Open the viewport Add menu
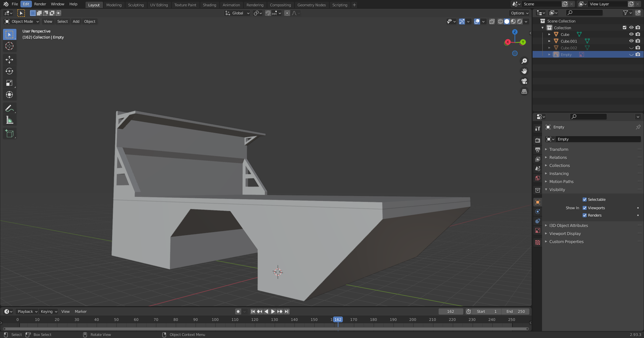Viewport: 644px width, 338px height. click(x=76, y=21)
